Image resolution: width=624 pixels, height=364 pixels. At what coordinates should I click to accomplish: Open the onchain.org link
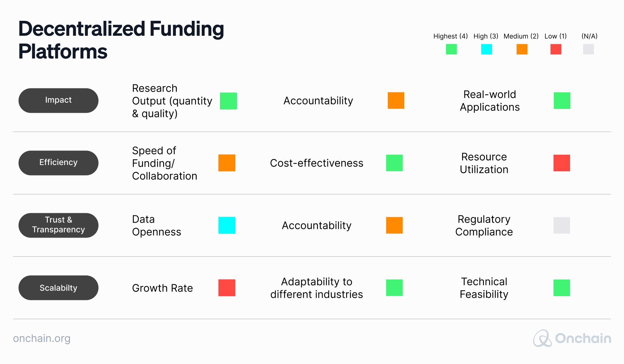tap(42, 338)
